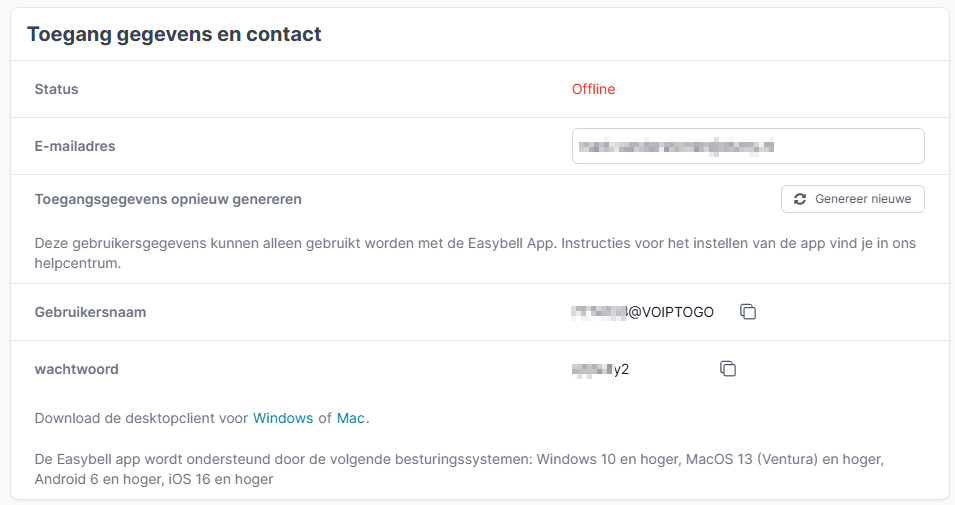Click the red Offline status text

pos(593,89)
